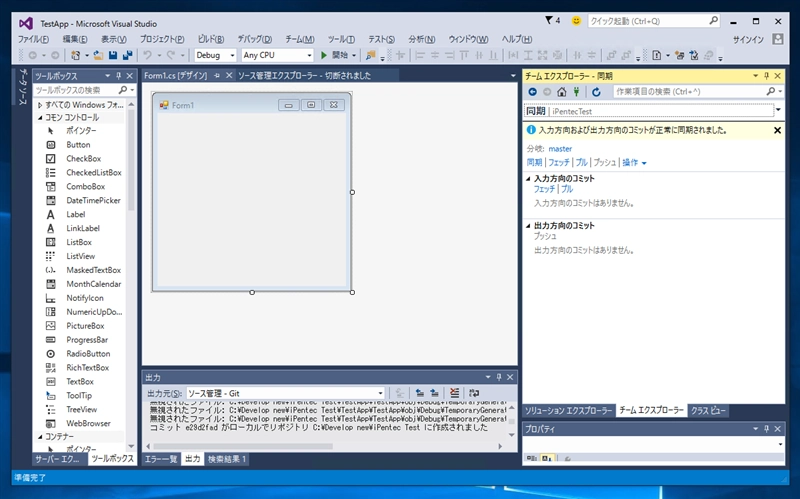Viewport: 800px width, 499px height.
Task: Click the Find in Files toolbar icon
Action: (x=371, y=55)
